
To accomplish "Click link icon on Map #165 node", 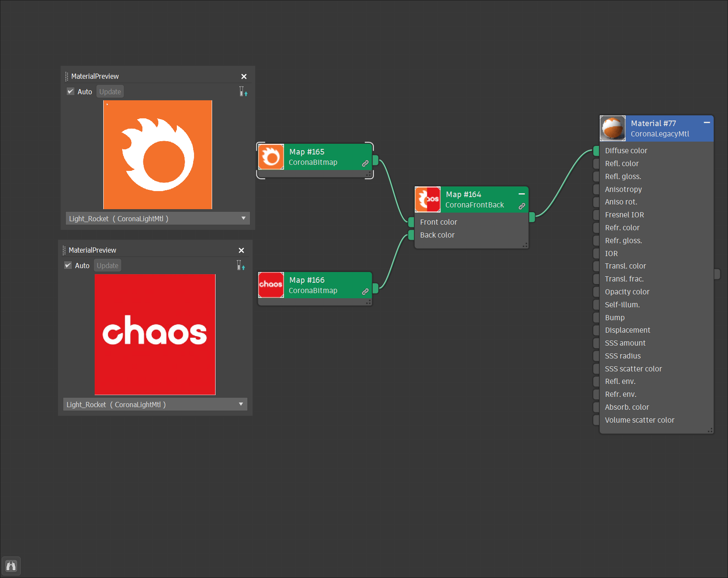I will 365,164.
